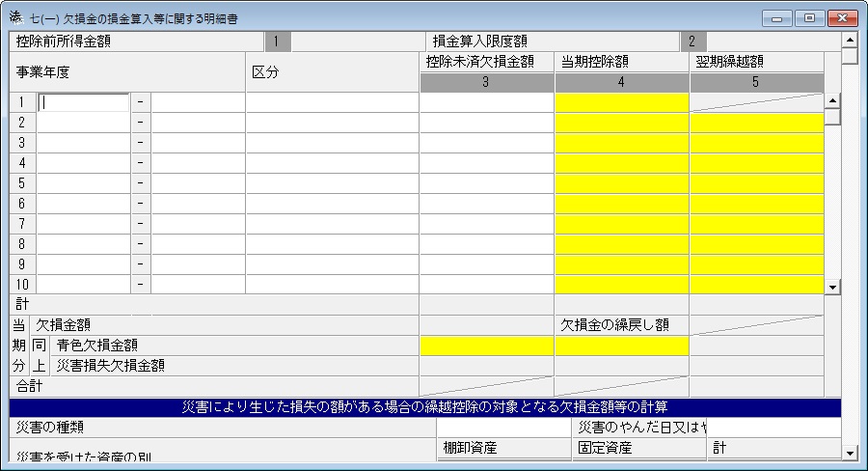Screen dimensions: 868x471
Task: Click the yellow 青色欠損金額 cell in column 3
Action: 487,346
